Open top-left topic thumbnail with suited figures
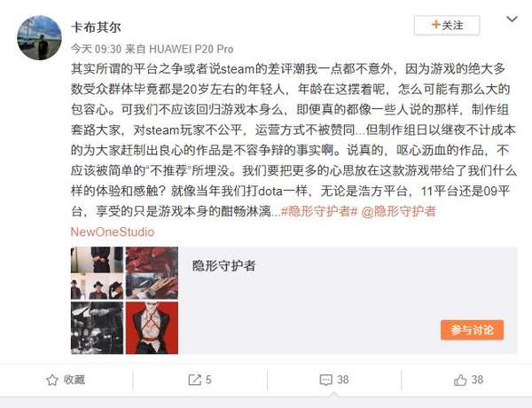This screenshot has width=532, height=408. pyautogui.click(x=97, y=273)
